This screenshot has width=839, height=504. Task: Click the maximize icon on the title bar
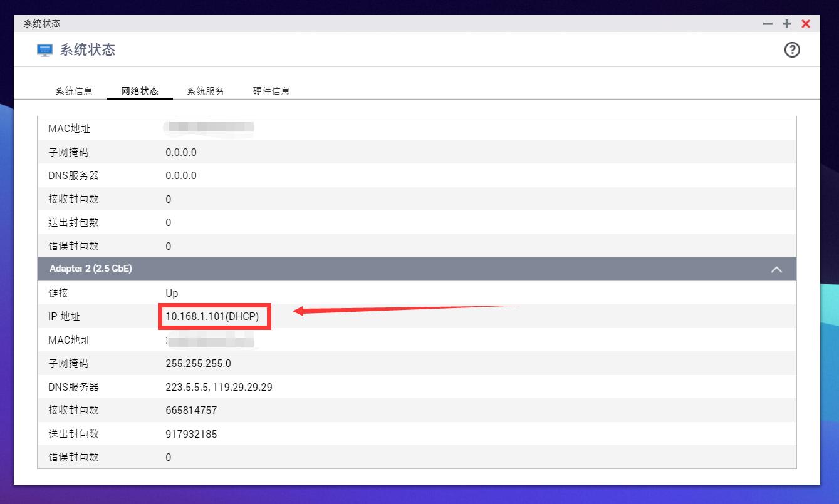coord(786,23)
